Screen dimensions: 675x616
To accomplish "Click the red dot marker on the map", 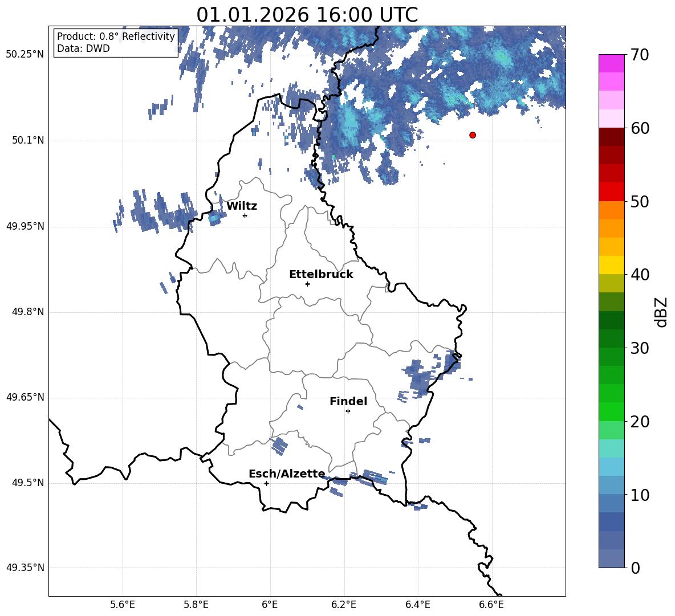I will [x=473, y=135].
